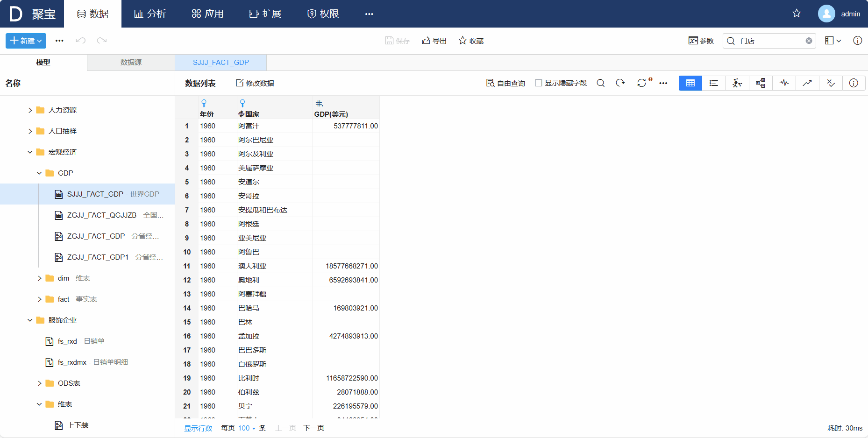The image size is (868, 438).
Task: Click the reload arrow icon in data toolbar
Action: 620,83
